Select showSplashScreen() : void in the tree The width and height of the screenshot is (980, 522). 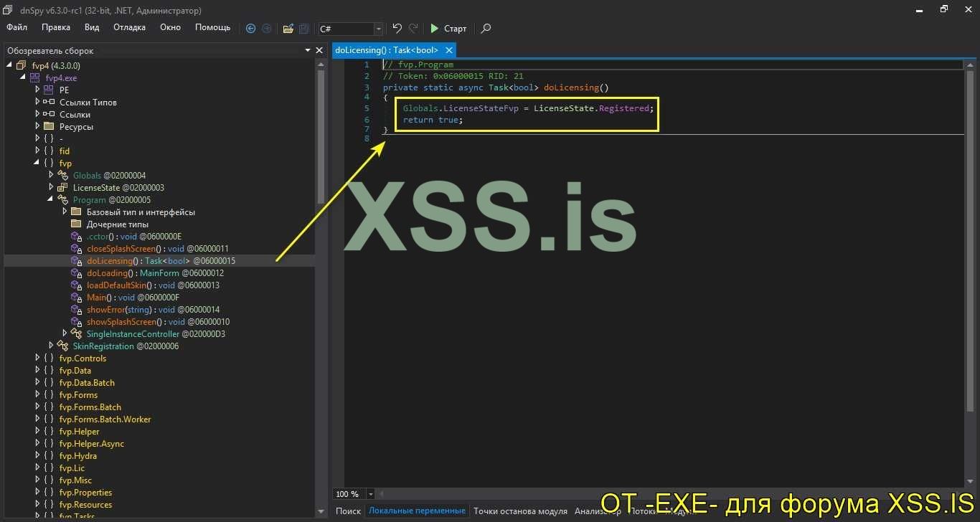(x=159, y=322)
